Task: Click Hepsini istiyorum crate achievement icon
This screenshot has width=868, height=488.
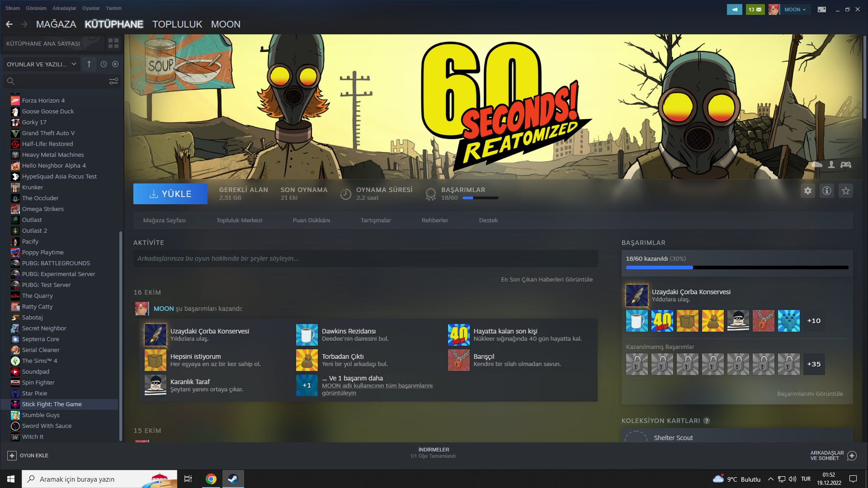Action: (156, 360)
